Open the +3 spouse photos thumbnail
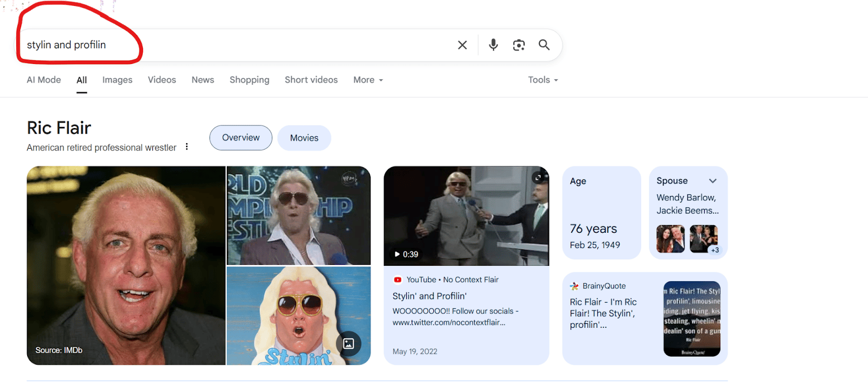 (x=704, y=239)
